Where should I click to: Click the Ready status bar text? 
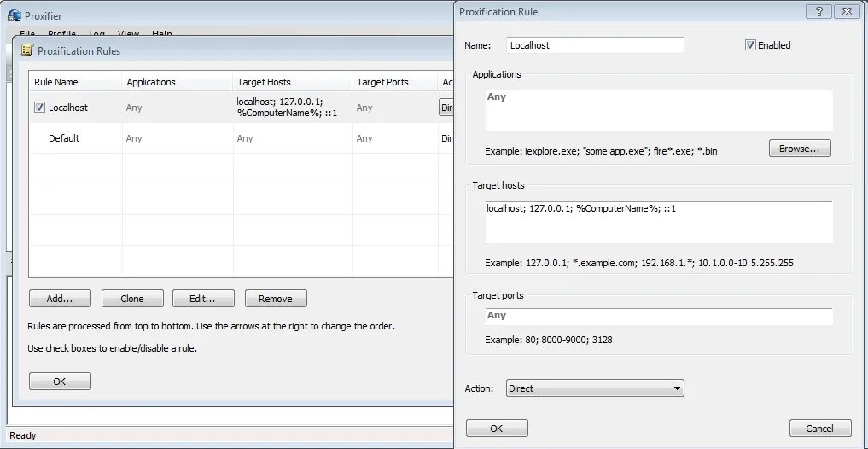tap(23, 435)
